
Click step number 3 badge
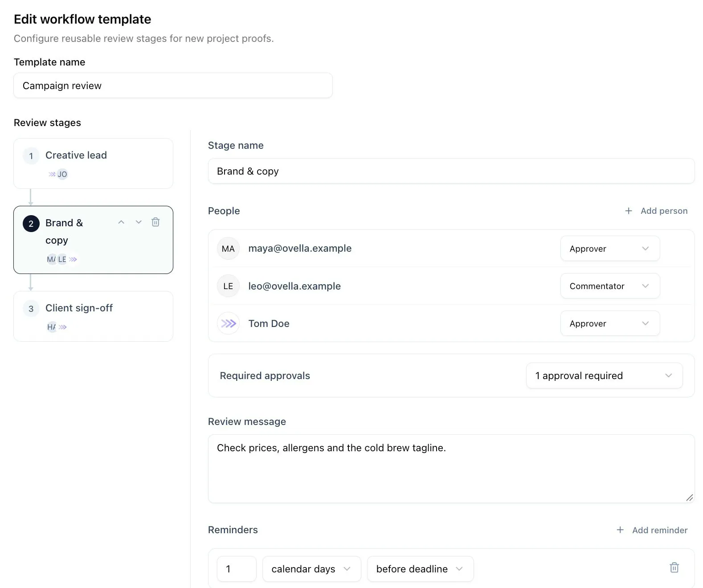point(31,309)
